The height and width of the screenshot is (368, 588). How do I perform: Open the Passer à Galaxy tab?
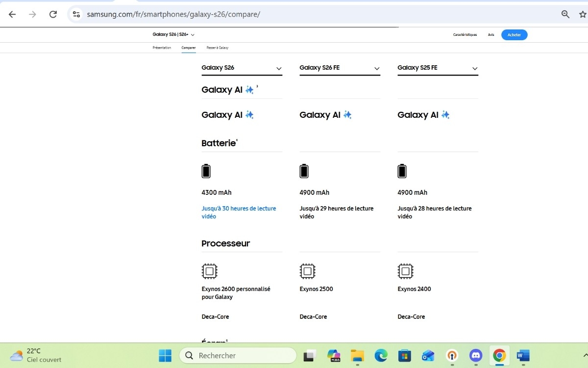(x=218, y=48)
